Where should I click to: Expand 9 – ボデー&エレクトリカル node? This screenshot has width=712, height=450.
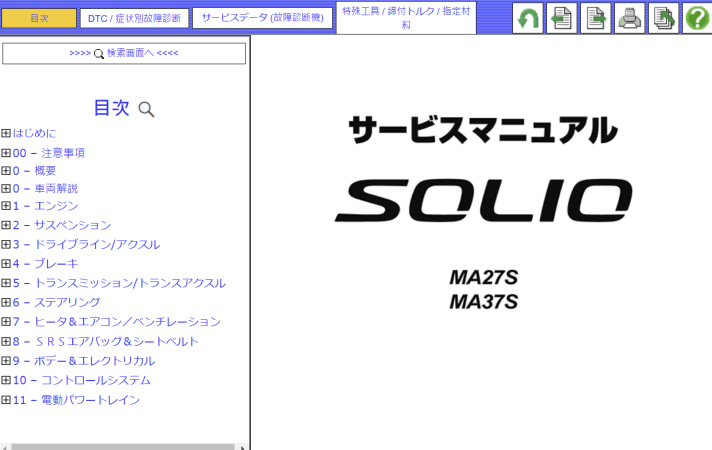[6, 361]
